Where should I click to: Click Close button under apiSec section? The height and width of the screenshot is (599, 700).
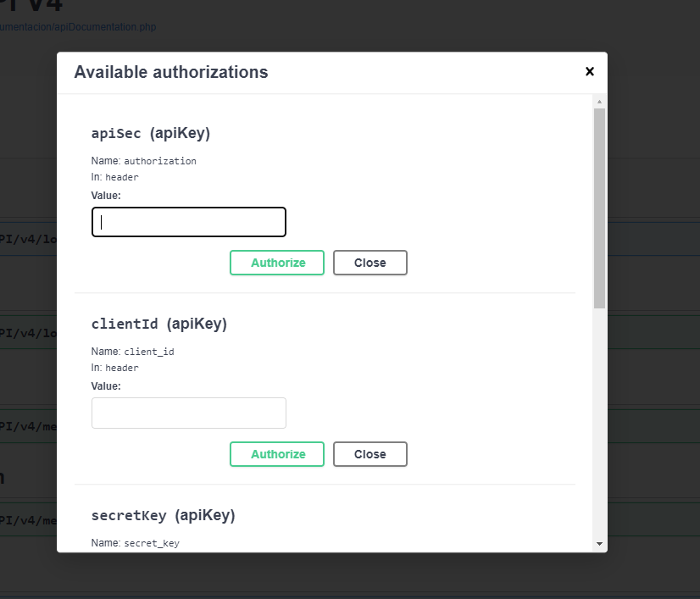click(x=370, y=263)
